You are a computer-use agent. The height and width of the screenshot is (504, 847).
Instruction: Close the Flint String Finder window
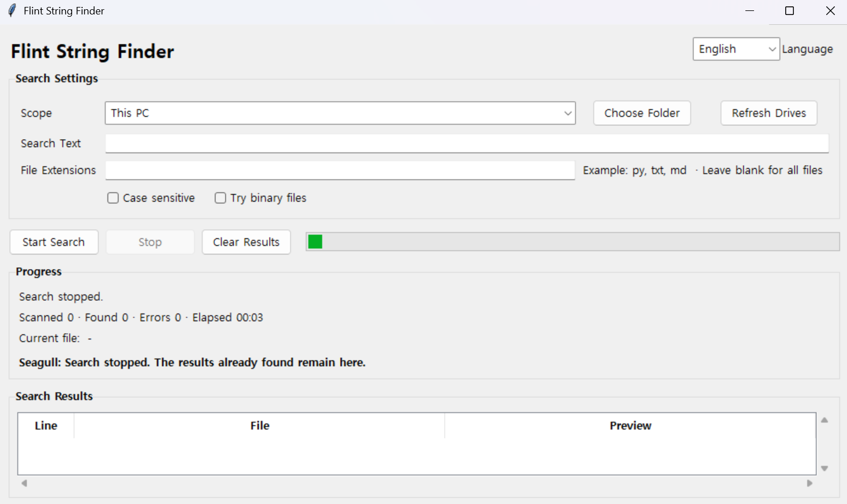[x=830, y=11]
